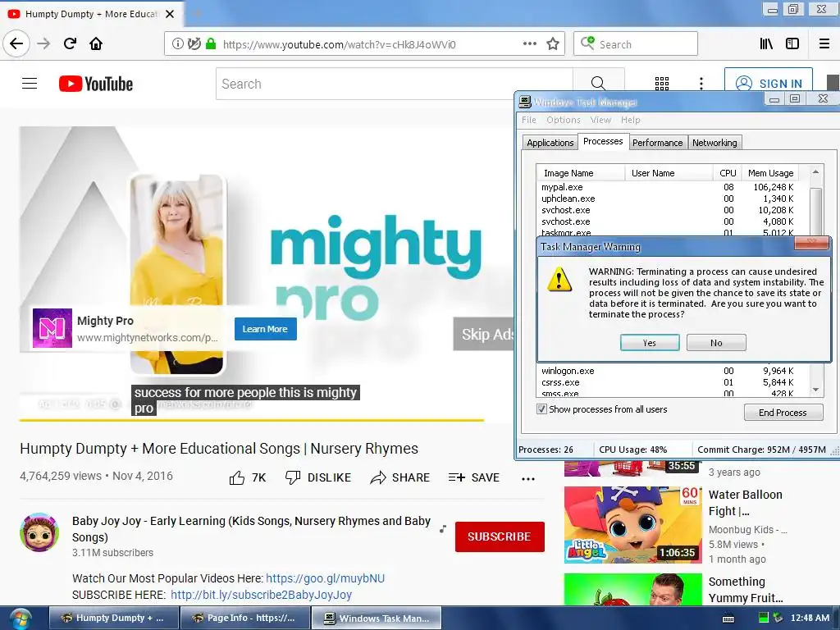
Task: Click tracking protection shield icon in address bar
Action: click(194, 44)
